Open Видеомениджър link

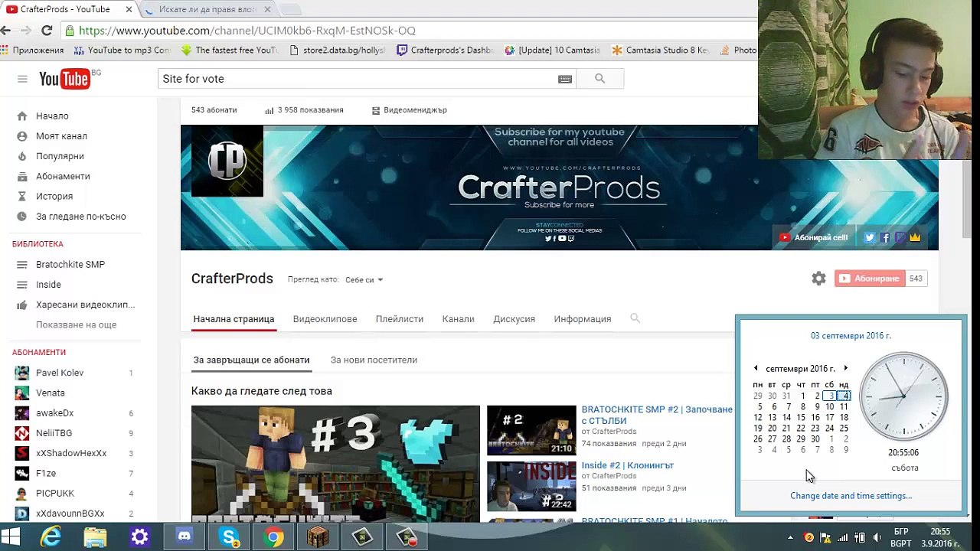(409, 110)
